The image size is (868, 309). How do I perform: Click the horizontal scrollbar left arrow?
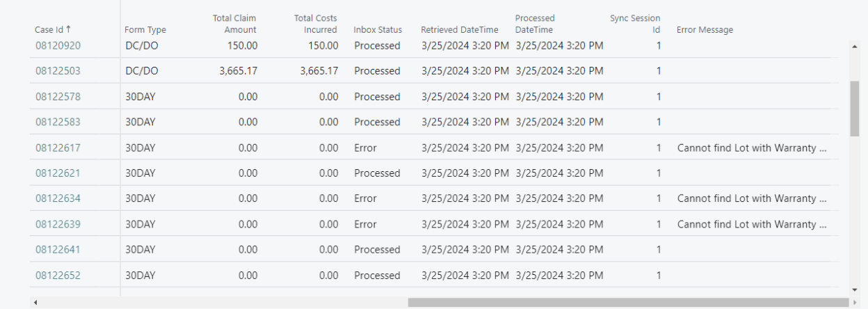pyautogui.click(x=35, y=303)
